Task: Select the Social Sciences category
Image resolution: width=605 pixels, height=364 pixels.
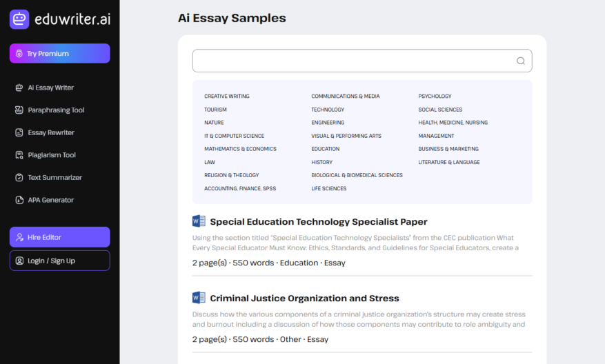Action: pyautogui.click(x=440, y=110)
